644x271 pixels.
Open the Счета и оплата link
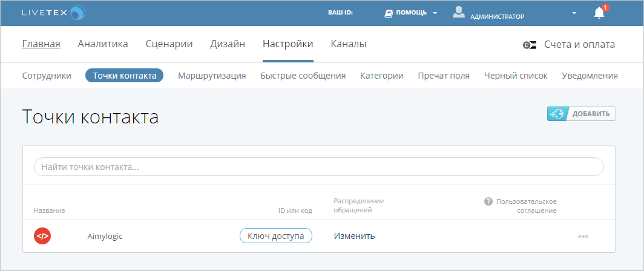pos(579,44)
